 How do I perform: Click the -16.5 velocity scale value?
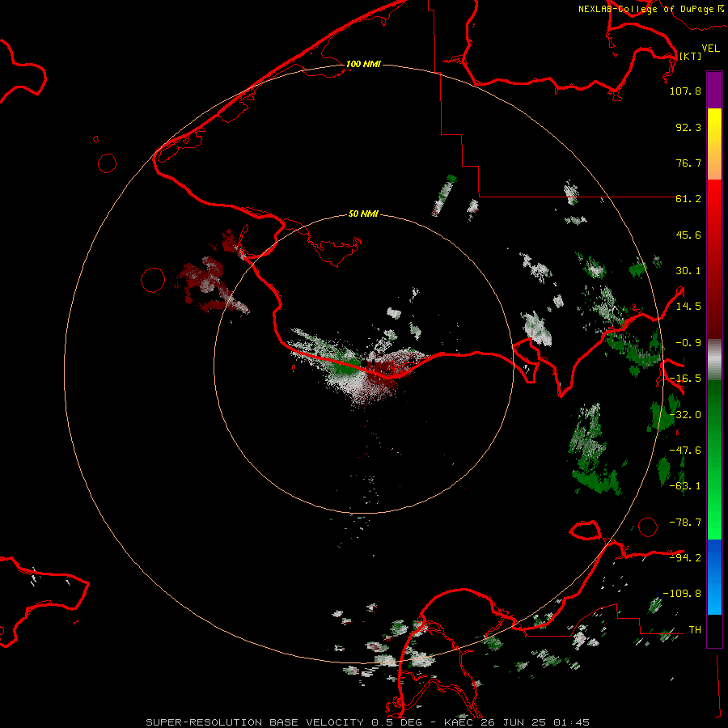click(x=685, y=379)
